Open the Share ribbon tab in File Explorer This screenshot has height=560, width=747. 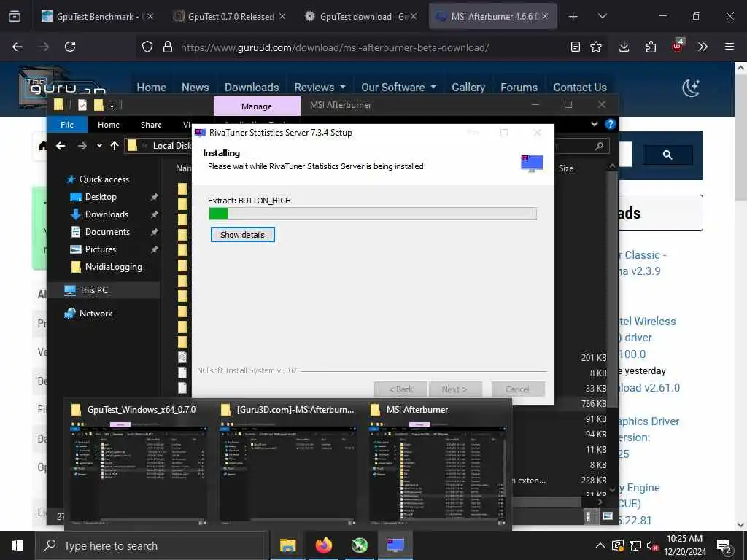151,125
